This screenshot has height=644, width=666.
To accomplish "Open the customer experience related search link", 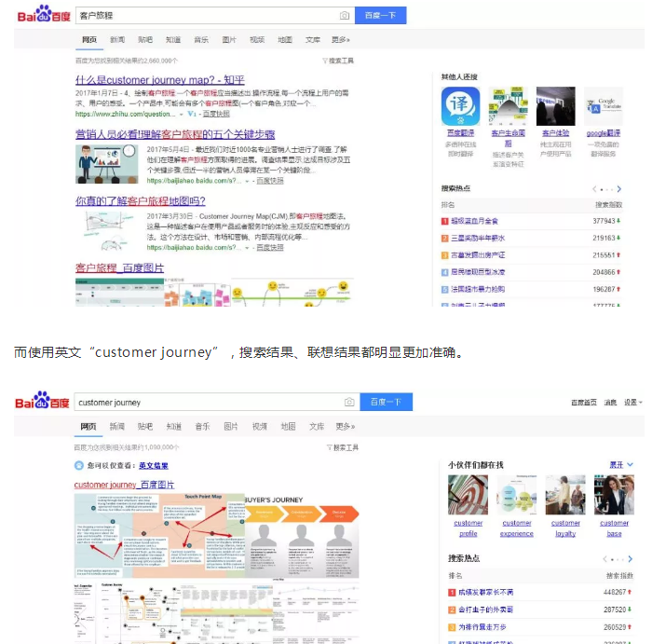I will tap(516, 528).
